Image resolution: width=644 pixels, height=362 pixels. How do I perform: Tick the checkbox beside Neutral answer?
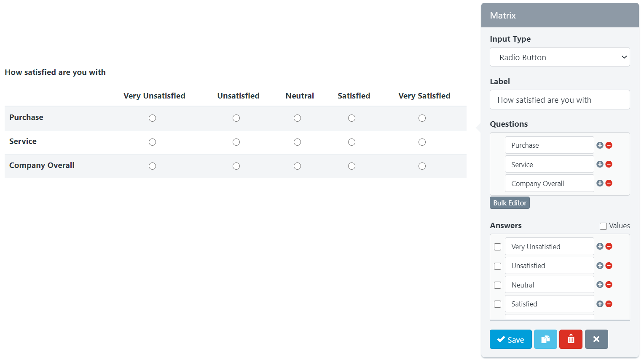[x=497, y=285]
